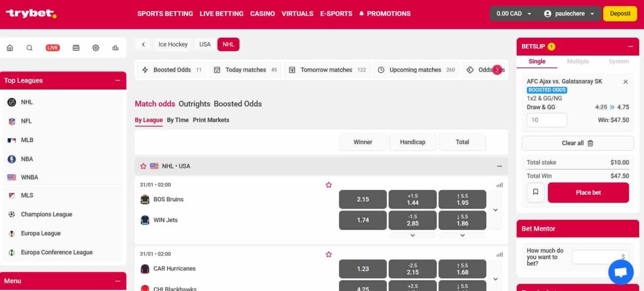Click the NFL league logo icon
The height and width of the screenshot is (291, 644).
[x=12, y=121]
